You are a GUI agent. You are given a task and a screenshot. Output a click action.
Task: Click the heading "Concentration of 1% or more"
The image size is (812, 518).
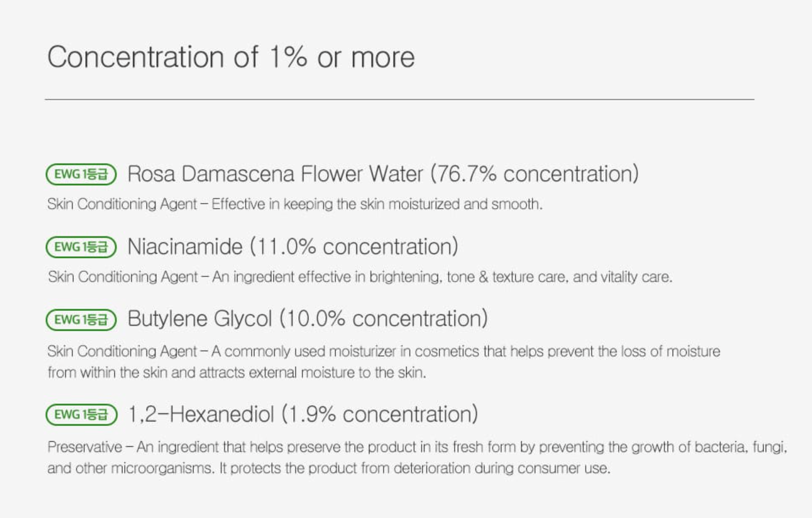coord(231,58)
